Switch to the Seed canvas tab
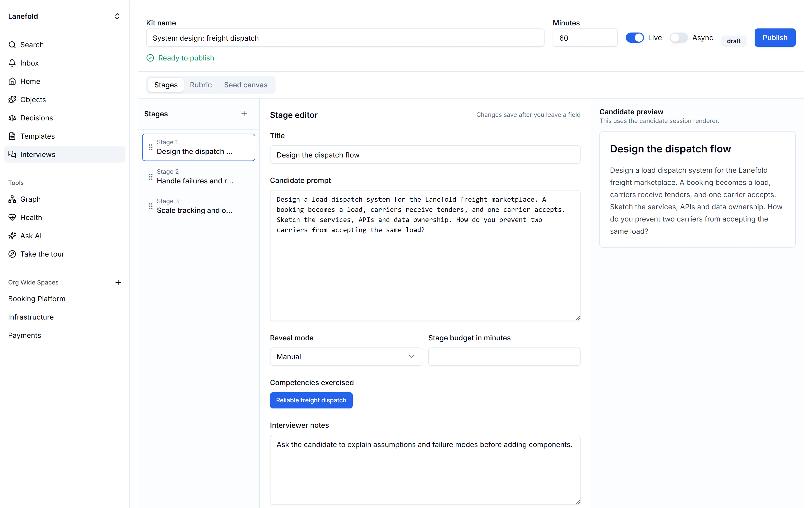812x508 pixels. tap(246, 85)
